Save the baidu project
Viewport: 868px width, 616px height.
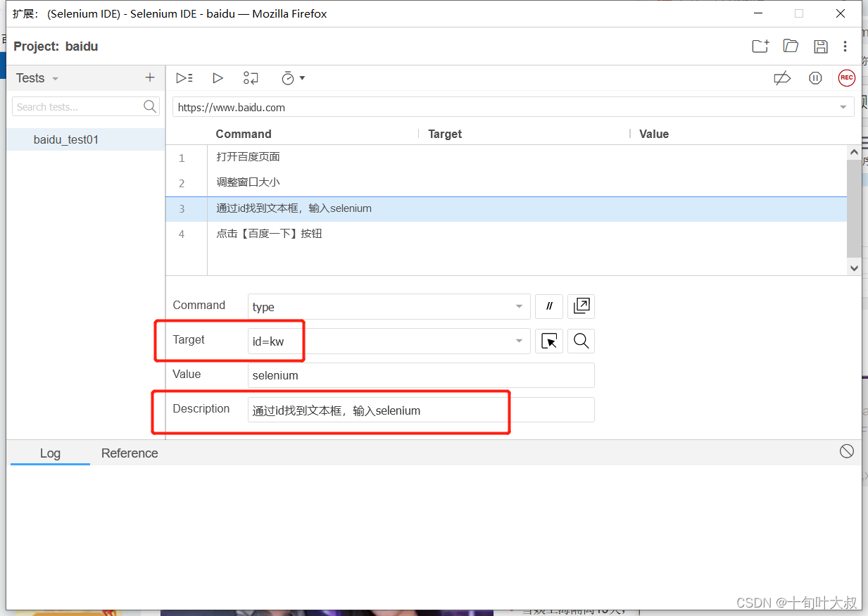coord(820,46)
